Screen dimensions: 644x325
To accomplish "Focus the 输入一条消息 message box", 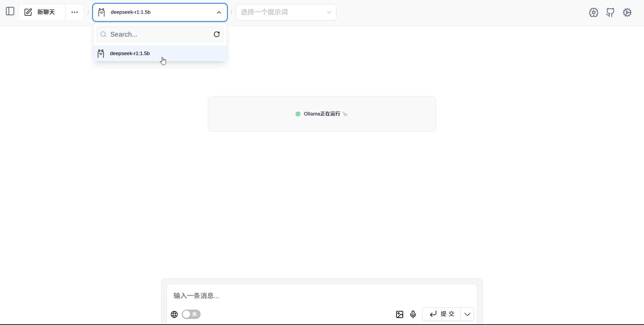I will 322,295.
